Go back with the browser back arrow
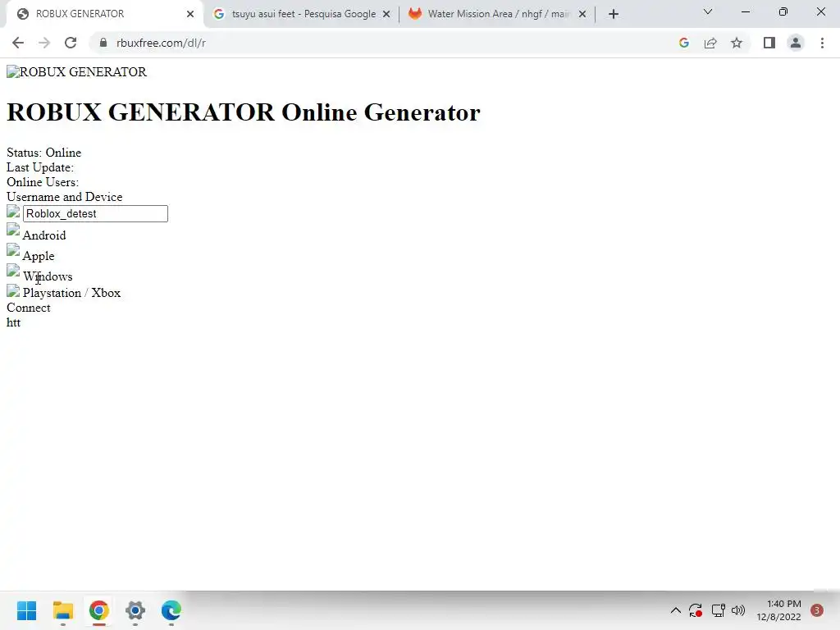Viewport: 840px width, 630px height. [x=18, y=43]
